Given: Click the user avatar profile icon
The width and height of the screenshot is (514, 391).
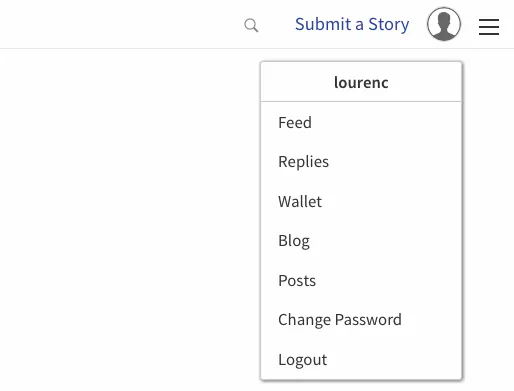Looking at the screenshot, I should click(x=444, y=24).
